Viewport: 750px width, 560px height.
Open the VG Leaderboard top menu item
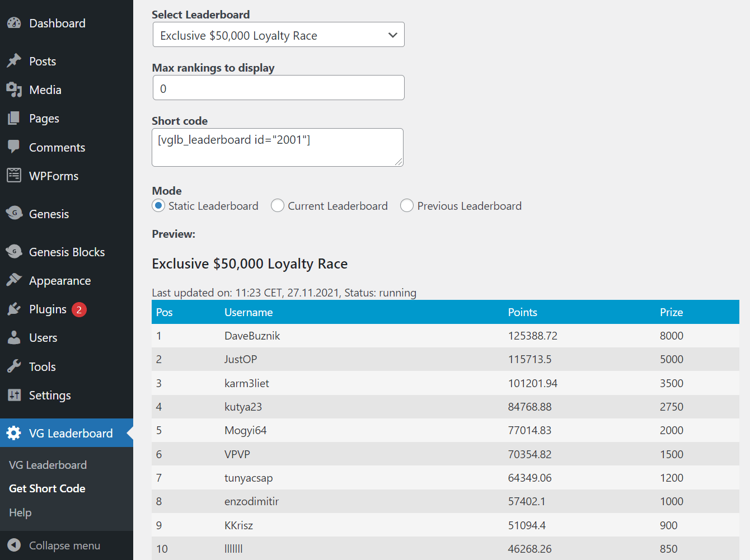(x=67, y=433)
